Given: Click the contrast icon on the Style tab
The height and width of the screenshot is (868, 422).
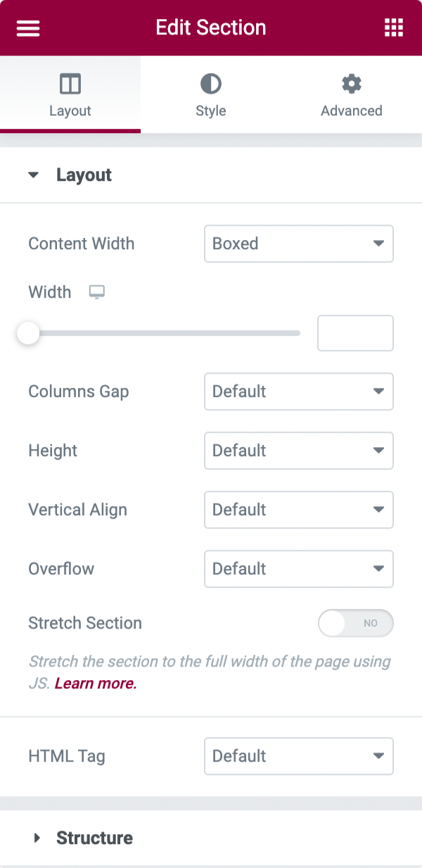Looking at the screenshot, I should pos(211,82).
